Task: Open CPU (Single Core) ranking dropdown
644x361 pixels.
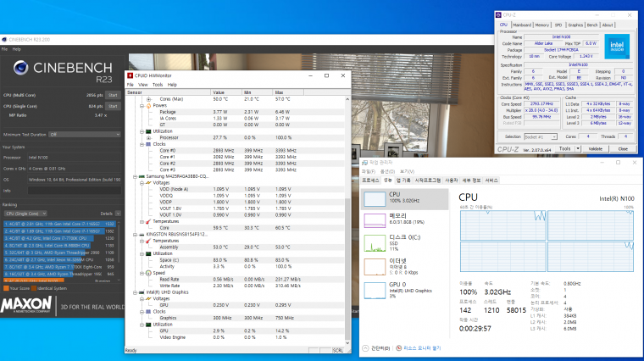Action: [25, 214]
